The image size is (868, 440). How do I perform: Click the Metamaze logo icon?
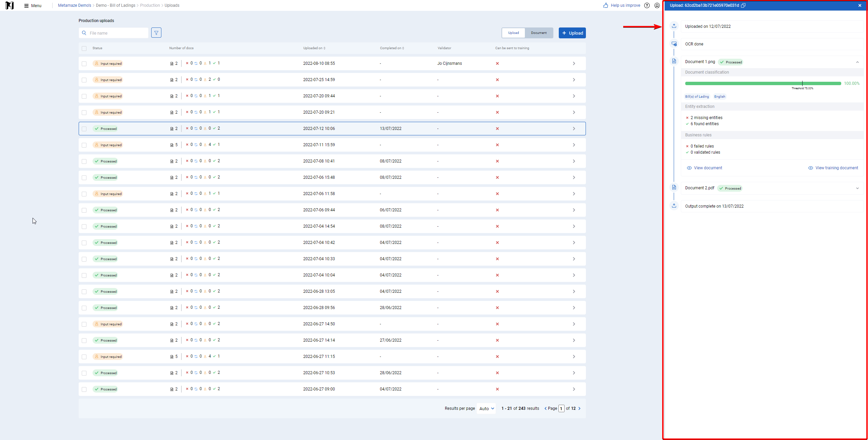point(9,5)
